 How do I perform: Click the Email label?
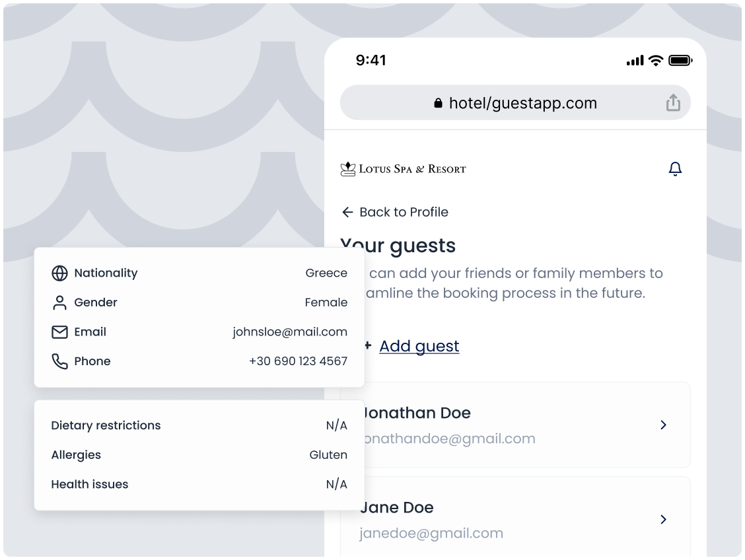coord(90,332)
